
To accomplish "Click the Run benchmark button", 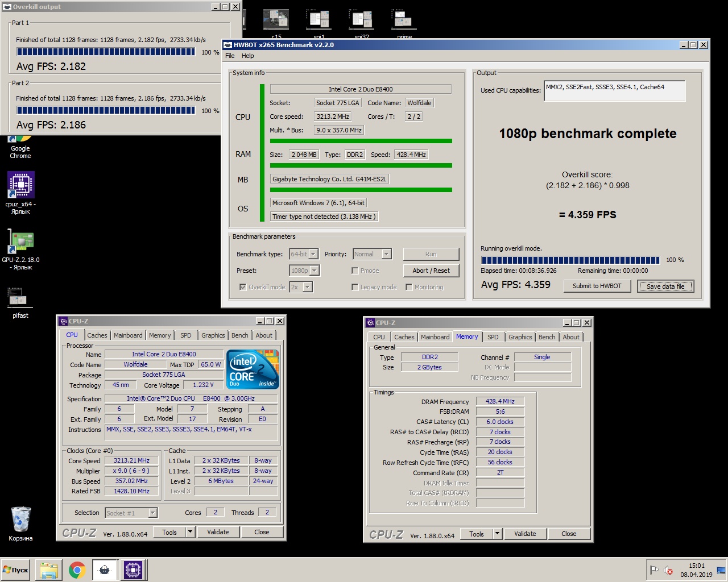I will (x=431, y=254).
